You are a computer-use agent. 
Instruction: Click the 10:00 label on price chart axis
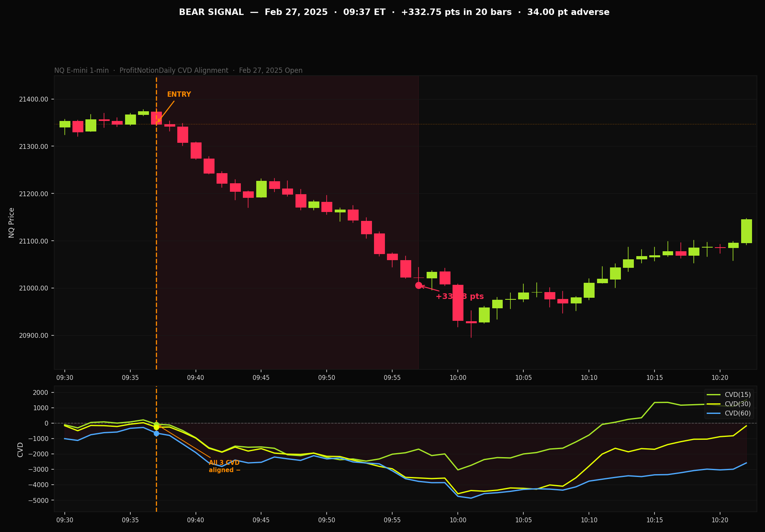(x=458, y=377)
